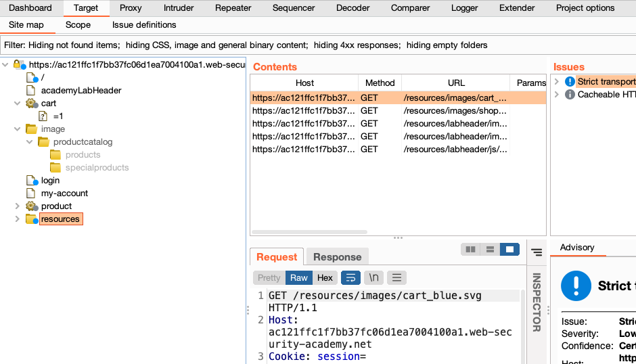Toggle show non-printable characters \n

pyautogui.click(x=373, y=277)
